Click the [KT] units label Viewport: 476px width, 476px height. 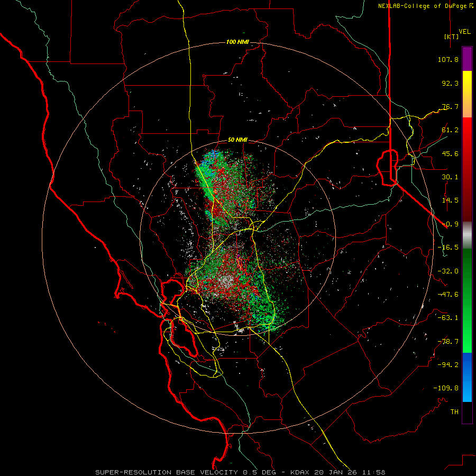[x=452, y=36]
